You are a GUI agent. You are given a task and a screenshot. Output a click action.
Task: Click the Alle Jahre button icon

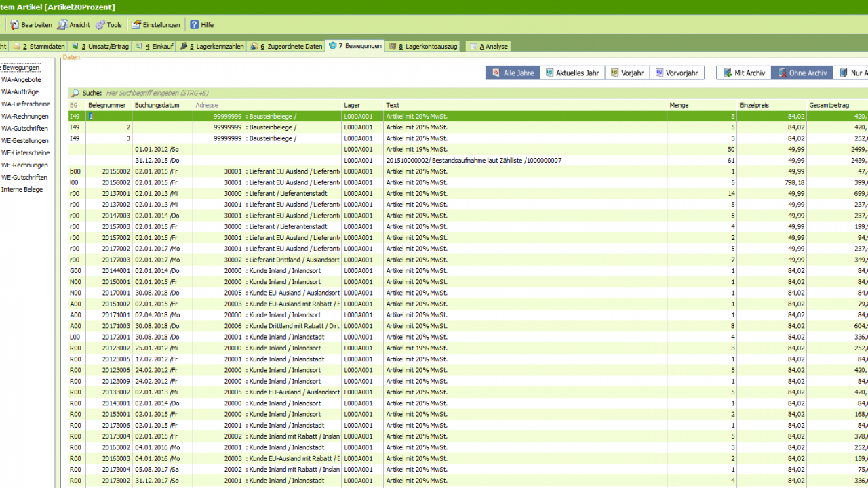click(x=496, y=73)
